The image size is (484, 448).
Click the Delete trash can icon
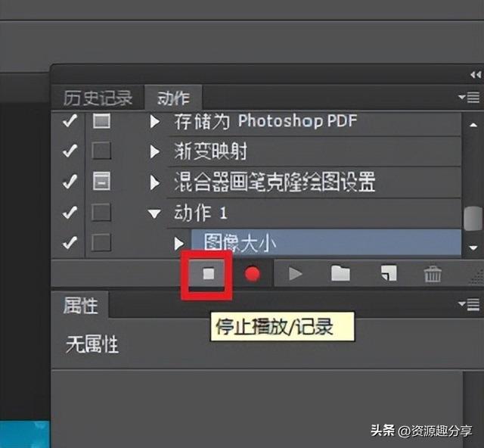coord(433,274)
